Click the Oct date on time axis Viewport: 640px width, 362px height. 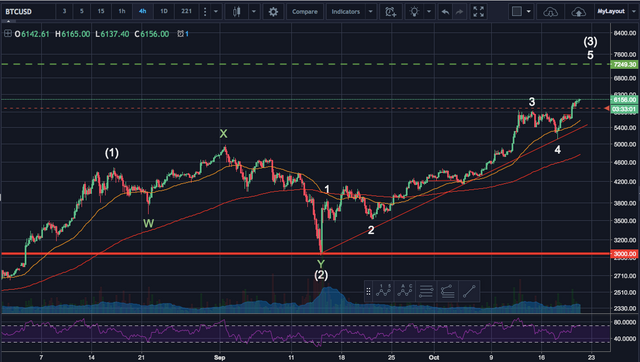pyautogui.click(x=434, y=358)
